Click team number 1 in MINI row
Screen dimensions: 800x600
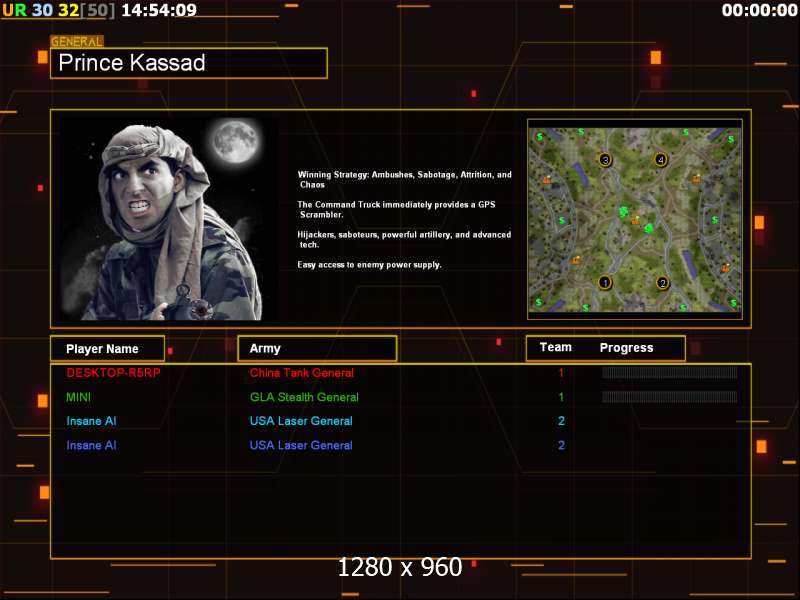click(x=561, y=397)
